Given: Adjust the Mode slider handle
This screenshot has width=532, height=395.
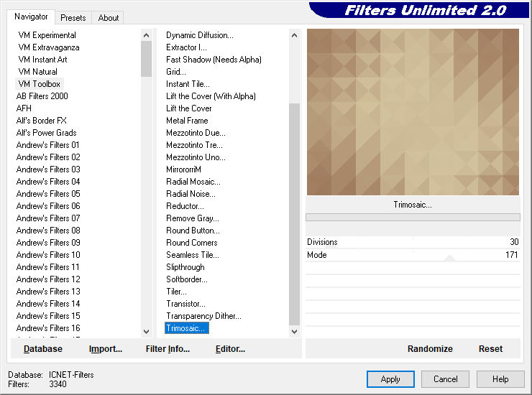Looking at the screenshot, I should [449, 259].
